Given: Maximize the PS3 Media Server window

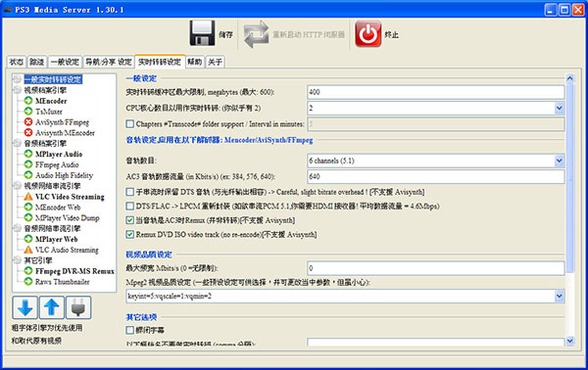Looking at the screenshot, I should pyautogui.click(x=564, y=10).
